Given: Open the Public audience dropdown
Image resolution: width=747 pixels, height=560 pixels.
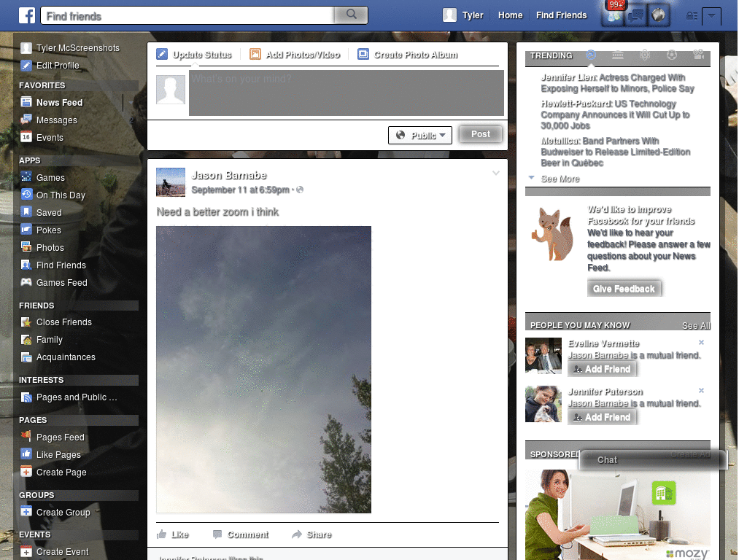Looking at the screenshot, I should pos(420,135).
